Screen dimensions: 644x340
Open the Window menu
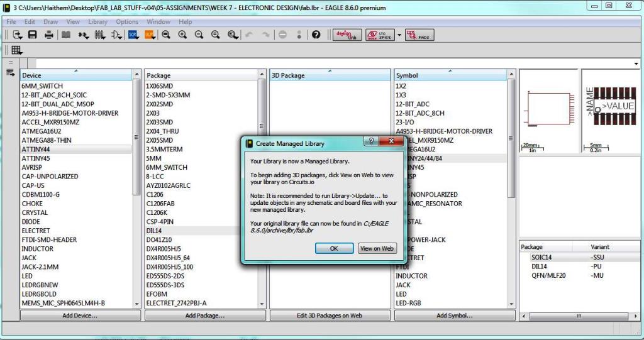(x=158, y=22)
